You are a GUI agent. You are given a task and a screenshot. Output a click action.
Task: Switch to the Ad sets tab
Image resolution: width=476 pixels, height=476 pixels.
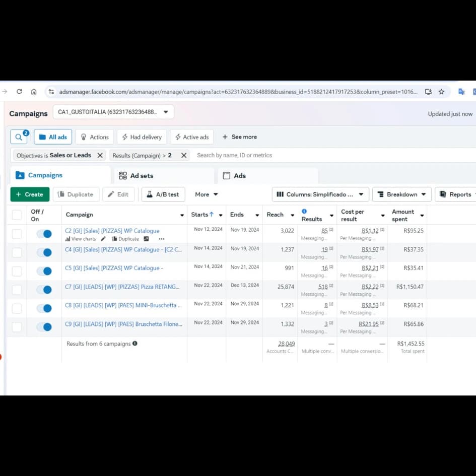pos(164,176)
